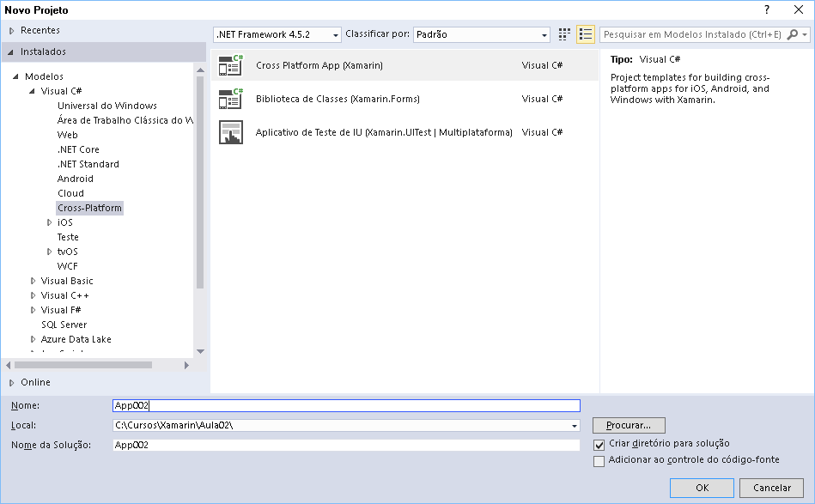The width and height of the screenshot is (815, 504).
Task: Collapse the Modelos tree node
Action: click(x=15, y=76)
